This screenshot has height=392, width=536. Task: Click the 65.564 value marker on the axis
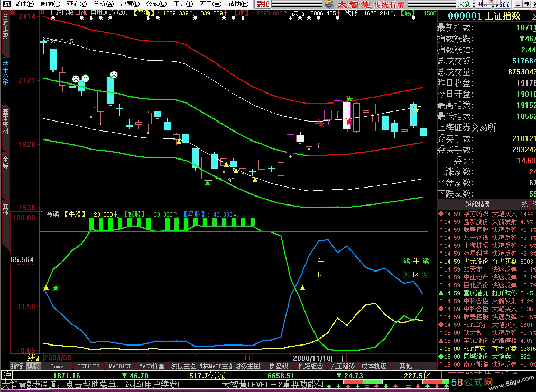pyautogui.click(x=22, y=259)
